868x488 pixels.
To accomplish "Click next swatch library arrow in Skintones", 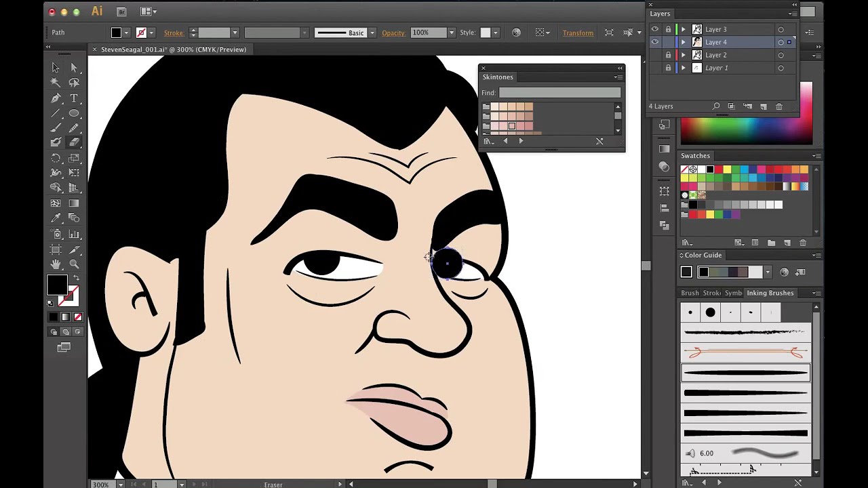I will [x=521, y=141].
